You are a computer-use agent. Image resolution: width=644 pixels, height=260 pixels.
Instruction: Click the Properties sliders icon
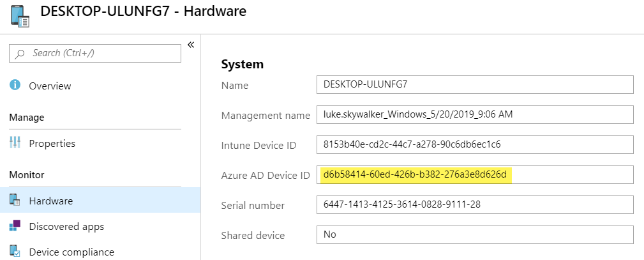[x=15, y=143]
